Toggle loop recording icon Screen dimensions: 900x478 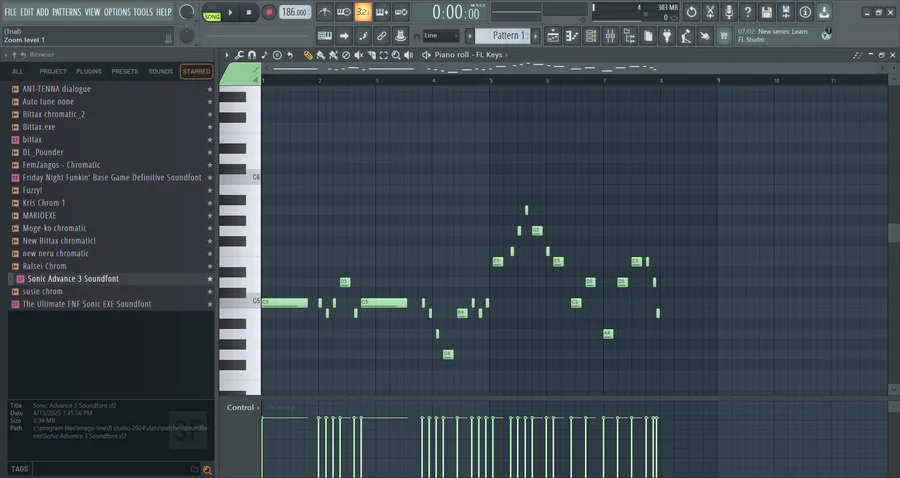pyautogui.click(x=401, y=12)
